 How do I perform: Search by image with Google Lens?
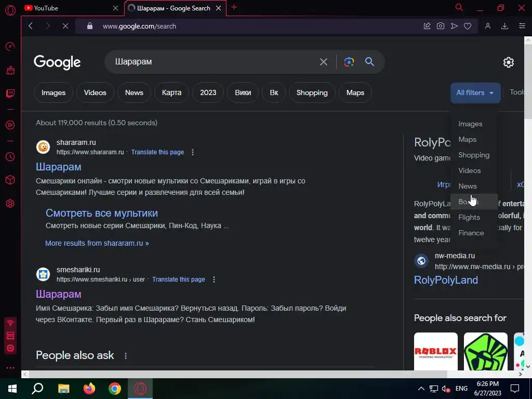click(x=349, y=62)
